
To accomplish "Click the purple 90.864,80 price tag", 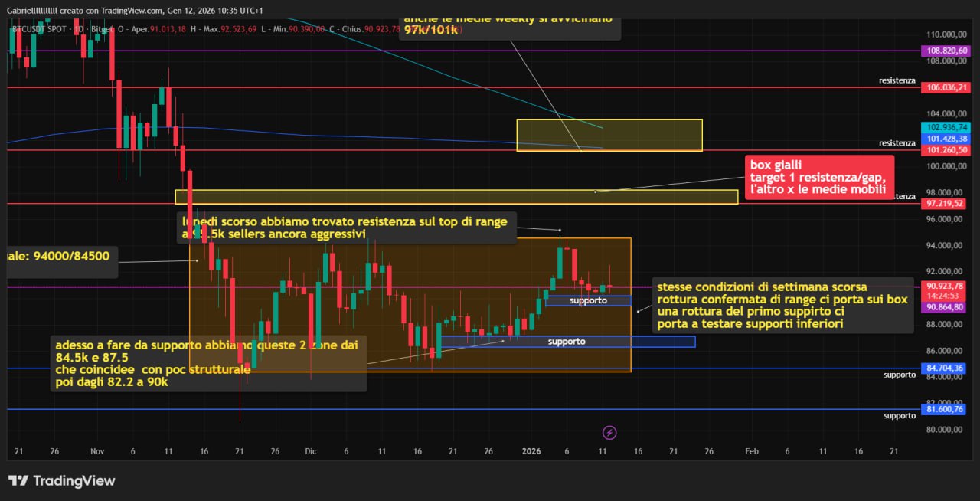I will point(945,306).
